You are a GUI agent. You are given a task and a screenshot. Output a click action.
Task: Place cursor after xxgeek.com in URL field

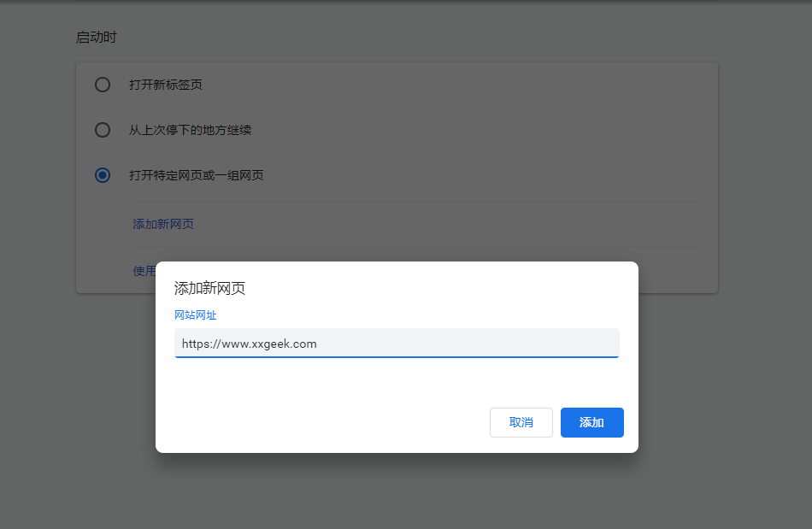pos(318,344)
